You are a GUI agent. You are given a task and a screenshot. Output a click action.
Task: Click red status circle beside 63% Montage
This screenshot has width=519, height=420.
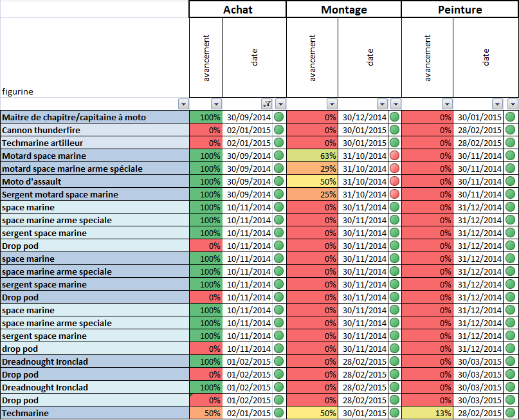tap(394, 156)
